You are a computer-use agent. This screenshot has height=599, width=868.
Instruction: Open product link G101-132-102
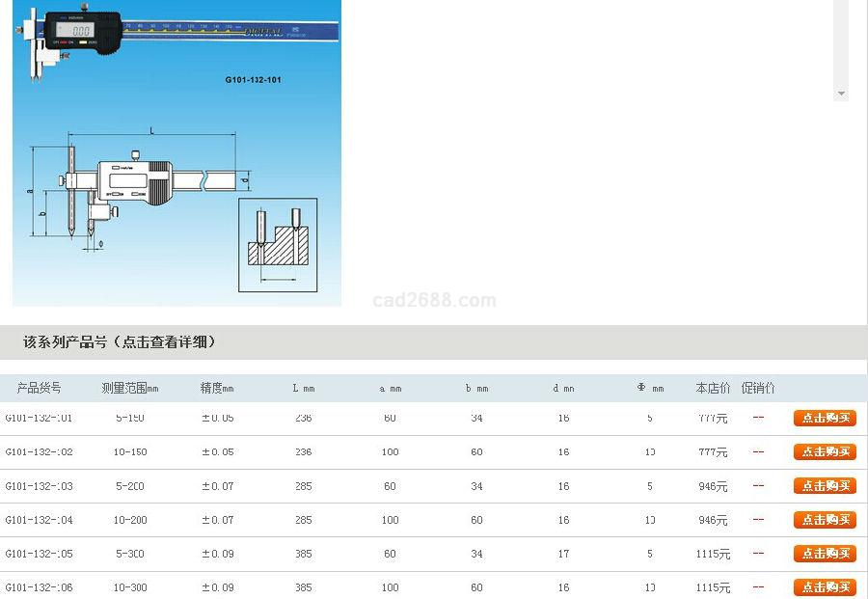click(39, 452)
